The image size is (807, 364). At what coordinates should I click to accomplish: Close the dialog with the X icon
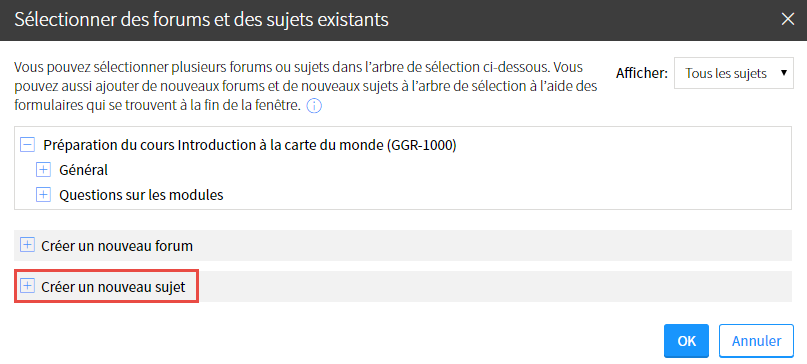coord(788,20)
